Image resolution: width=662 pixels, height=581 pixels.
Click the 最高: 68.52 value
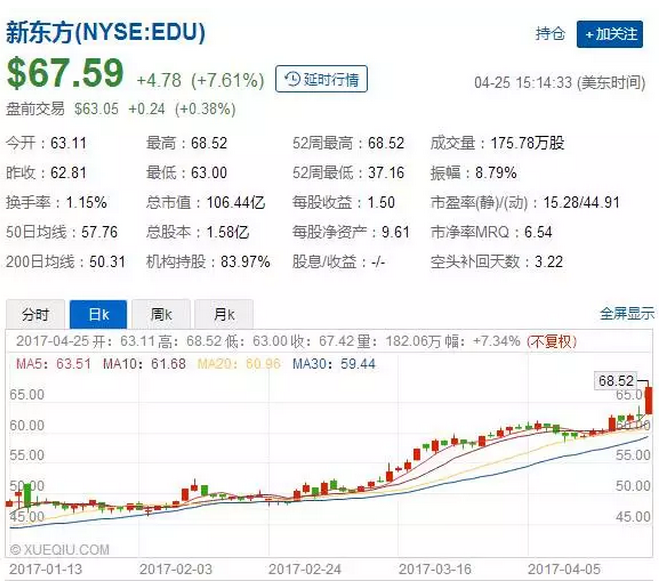(x=209, y=143)
